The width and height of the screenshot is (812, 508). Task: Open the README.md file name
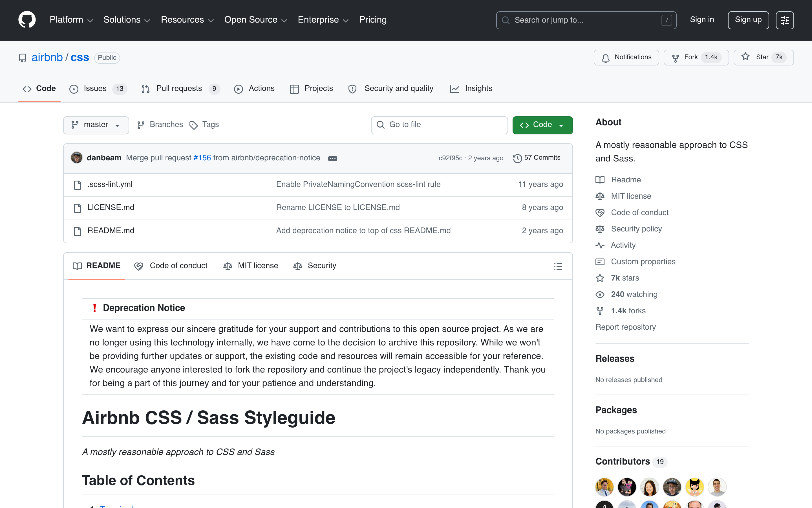111,231
